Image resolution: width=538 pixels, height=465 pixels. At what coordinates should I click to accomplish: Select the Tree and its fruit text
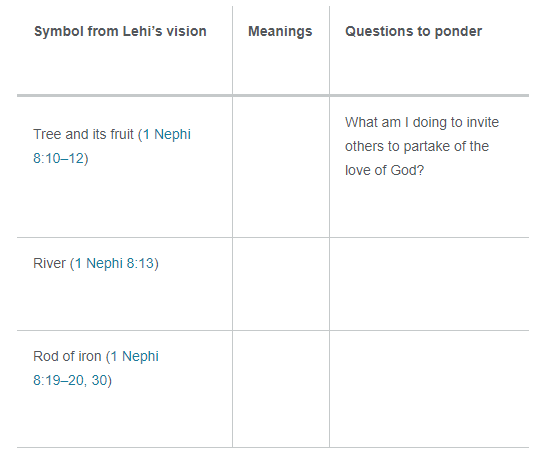(x=83, y=134)
